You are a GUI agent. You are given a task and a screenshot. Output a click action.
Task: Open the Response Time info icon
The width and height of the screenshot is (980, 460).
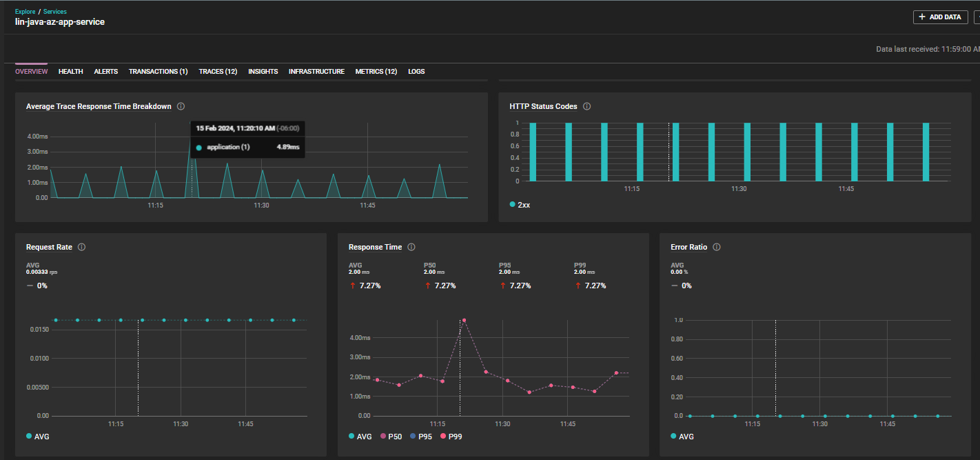point(411,247)
